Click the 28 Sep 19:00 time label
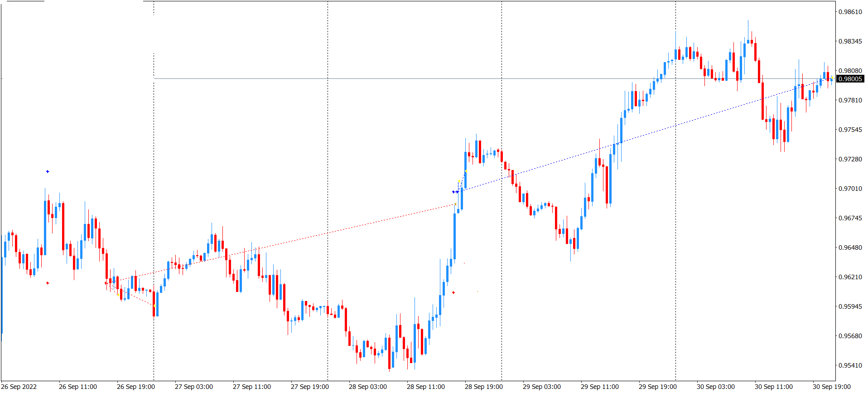Screen dimensions: 868x393 [484, 387]
